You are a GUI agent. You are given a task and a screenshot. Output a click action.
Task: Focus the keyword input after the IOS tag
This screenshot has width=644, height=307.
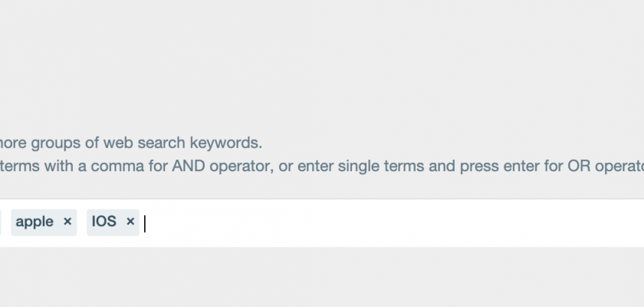click(307, 223)
